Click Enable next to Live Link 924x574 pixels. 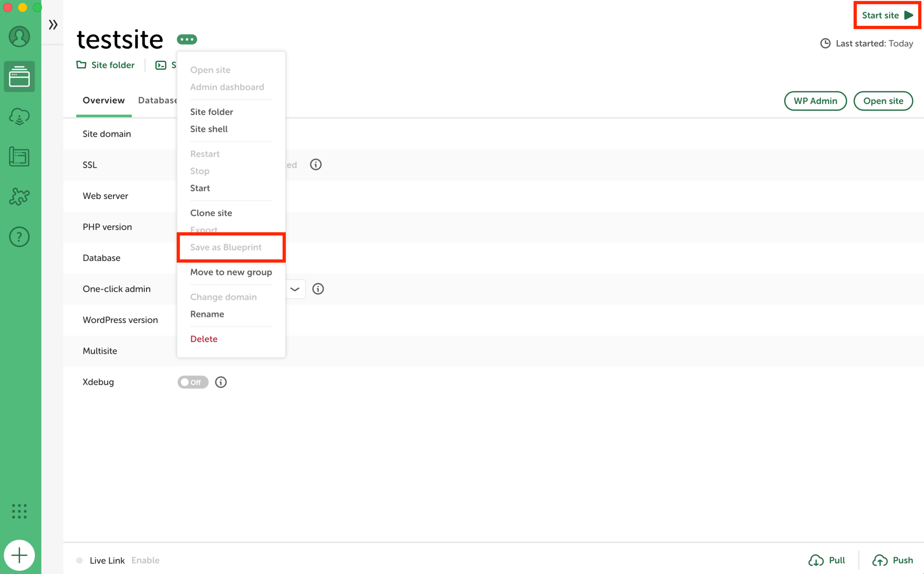(x=145, y=560)
